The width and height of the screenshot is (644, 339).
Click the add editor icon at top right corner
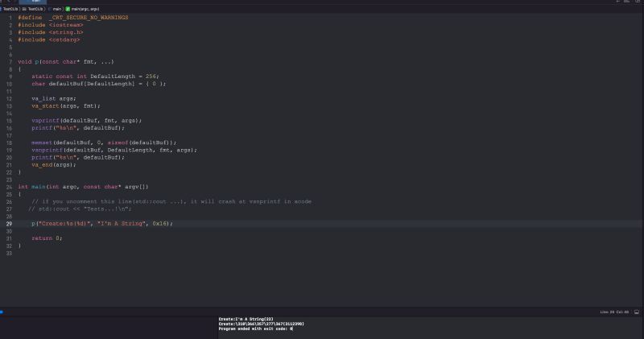638,2
